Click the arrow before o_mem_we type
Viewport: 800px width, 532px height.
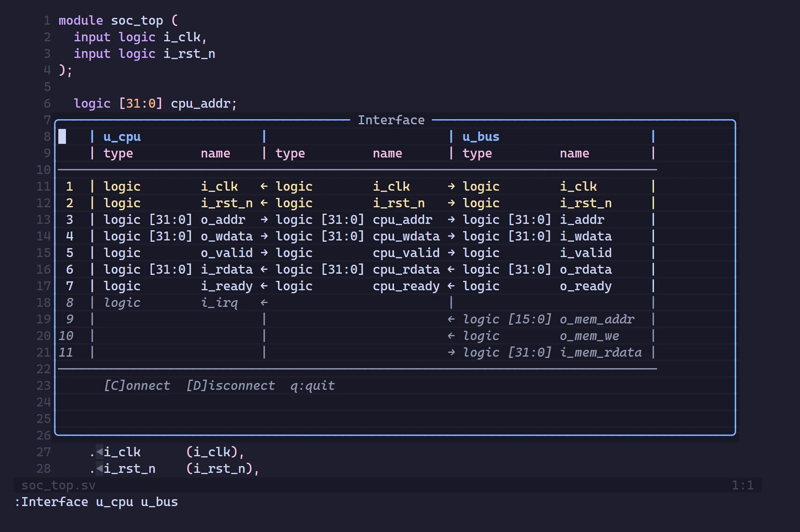tap(451, 336)
